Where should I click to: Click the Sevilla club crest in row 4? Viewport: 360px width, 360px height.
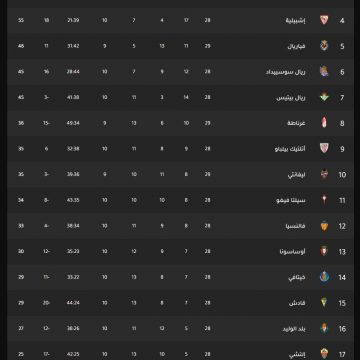click(324, 20)
